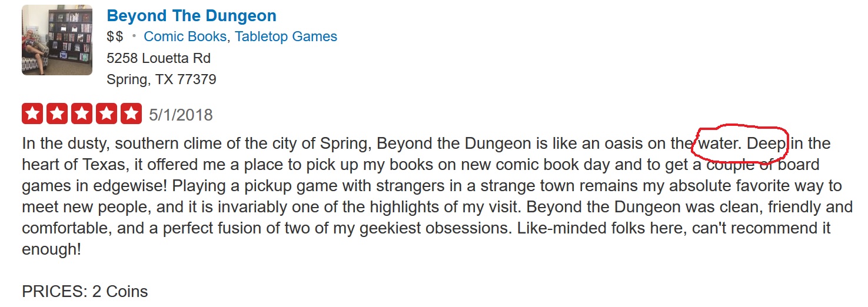Open the Tabletop Games category link

tap(286, 36)
